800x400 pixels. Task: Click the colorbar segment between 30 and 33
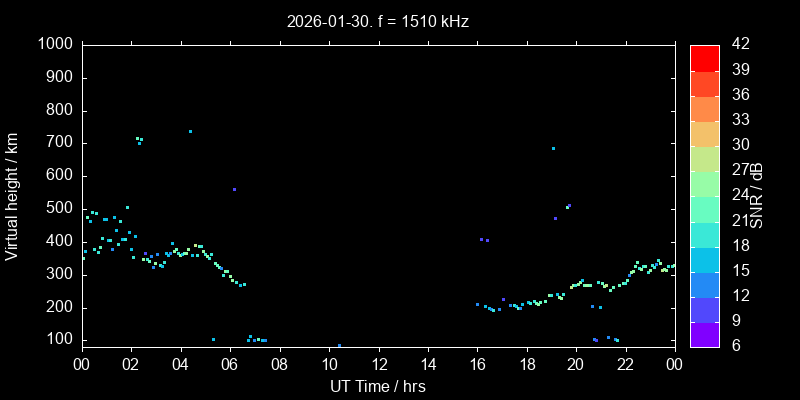[x=704, y=133]
